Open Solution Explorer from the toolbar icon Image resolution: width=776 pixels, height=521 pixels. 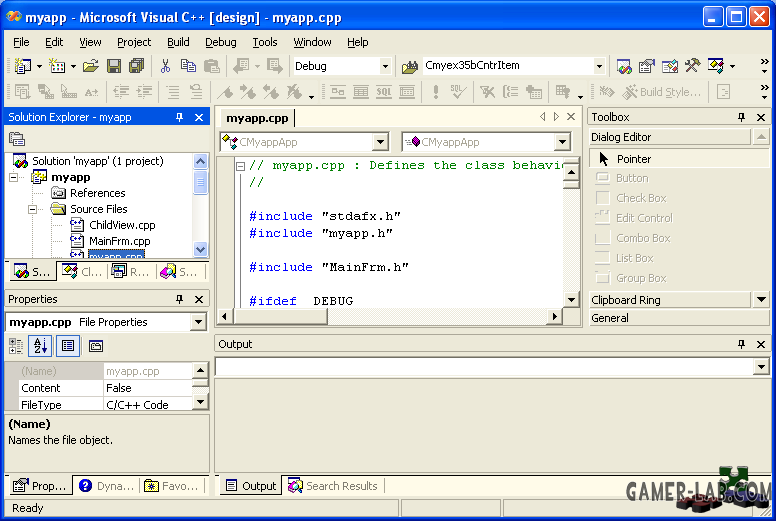pos(624,66)
